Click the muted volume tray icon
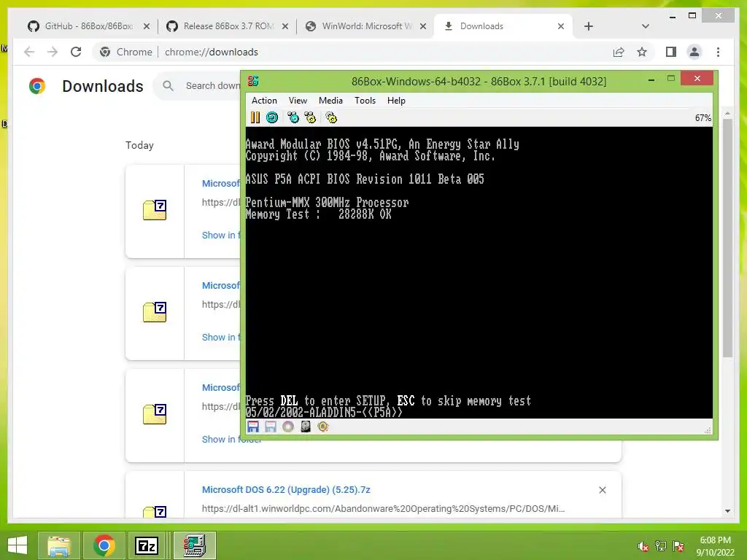 643,546
